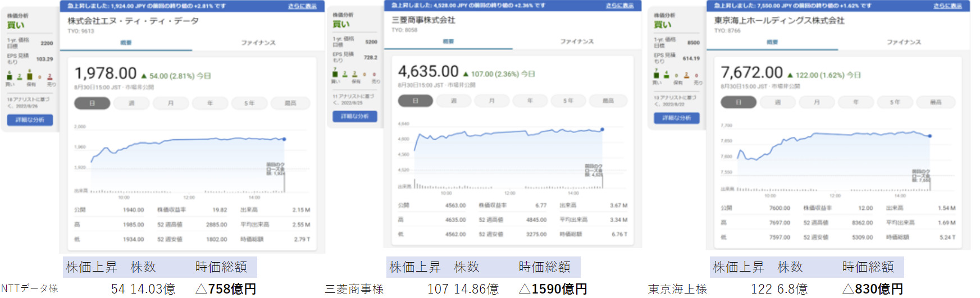Viewport: 980px width, 298px height.
Task: Click the end-point dot on NTT Data price line
Action: click(284, 139)
